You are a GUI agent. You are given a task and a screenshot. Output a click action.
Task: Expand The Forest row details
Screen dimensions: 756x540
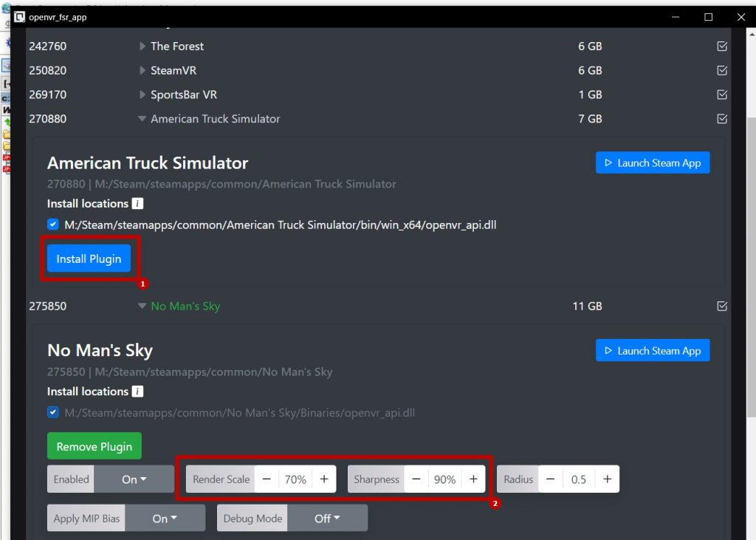click(x=142, y=47)
